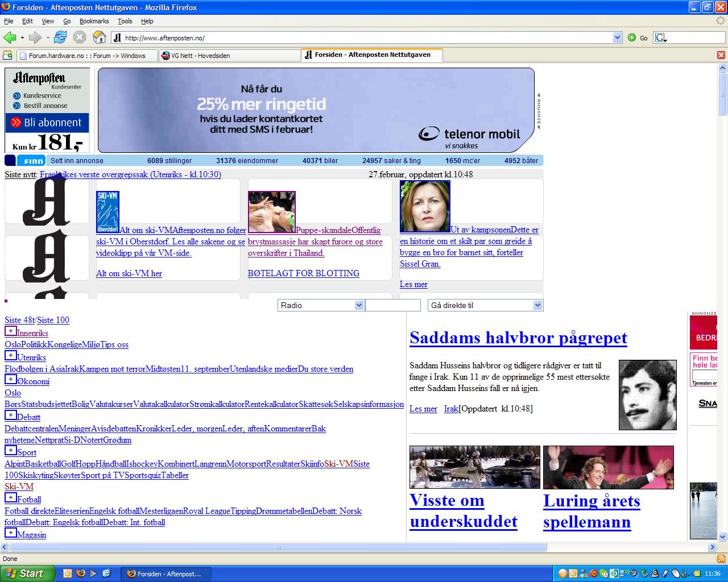Viewport: 728px width, 582px height.
Task: Close the current tab with red X
Action: [x=721, y=55]
